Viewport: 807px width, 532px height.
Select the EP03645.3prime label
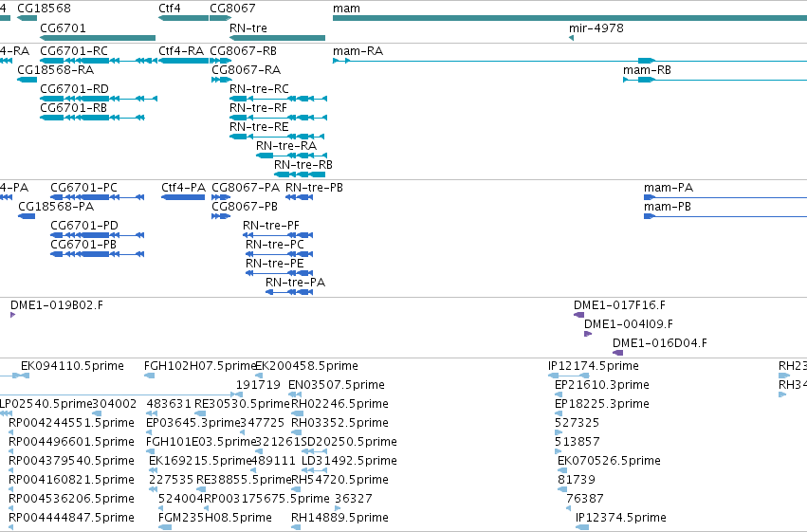pyautogui.click(x=193, y=423)
